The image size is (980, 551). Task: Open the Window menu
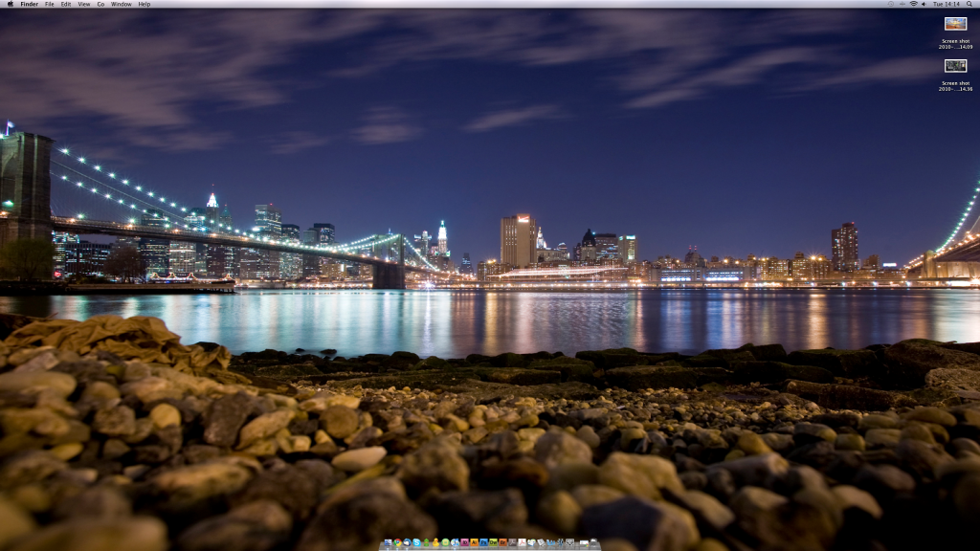point(122,4)
